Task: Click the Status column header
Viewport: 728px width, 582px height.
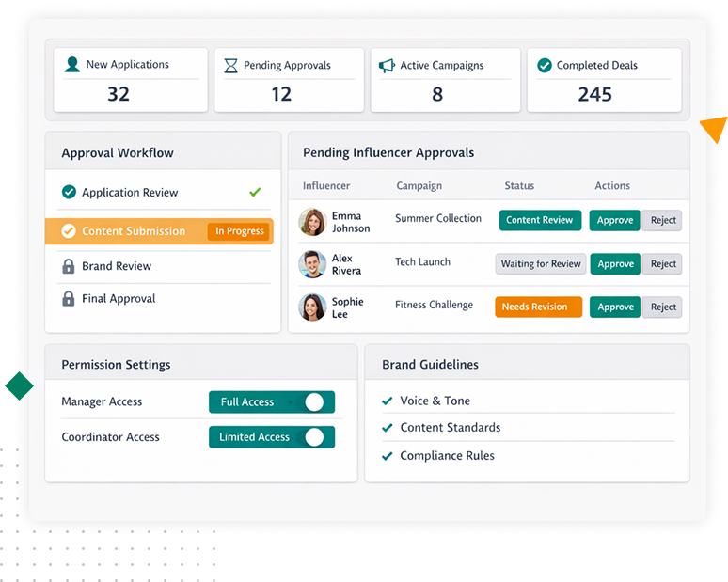Action: (x=519, y=185)
